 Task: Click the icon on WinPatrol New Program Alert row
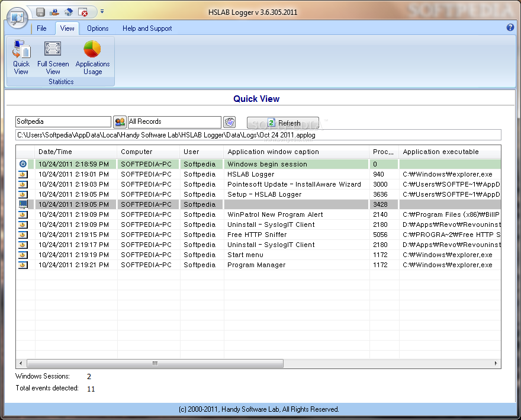tap(23, 214)
